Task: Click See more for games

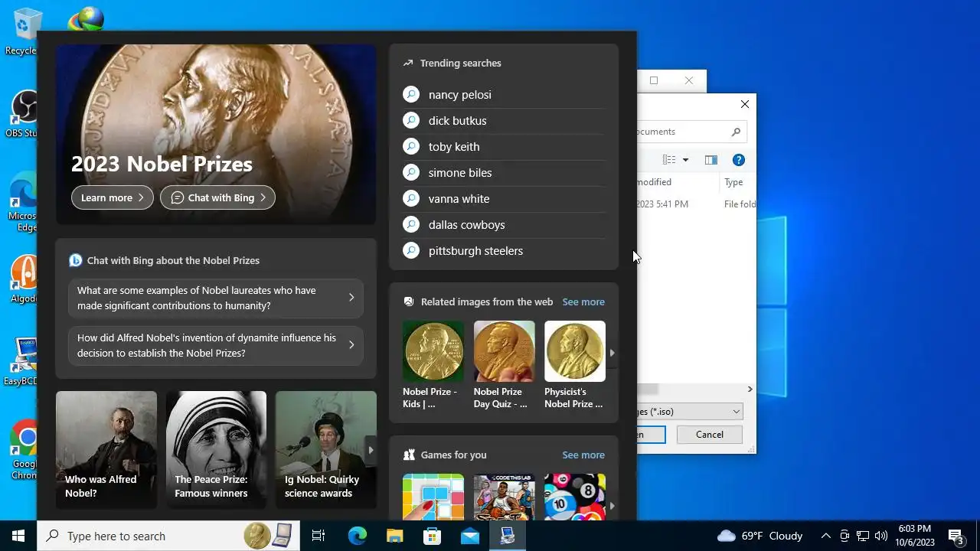Action: [583, 455]
